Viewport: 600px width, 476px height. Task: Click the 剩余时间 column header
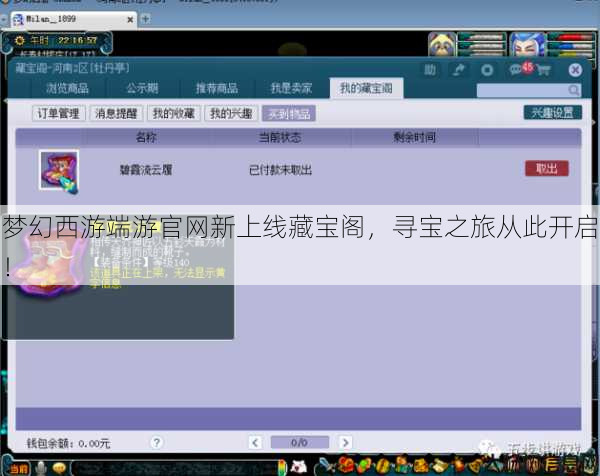coord(415,137)
